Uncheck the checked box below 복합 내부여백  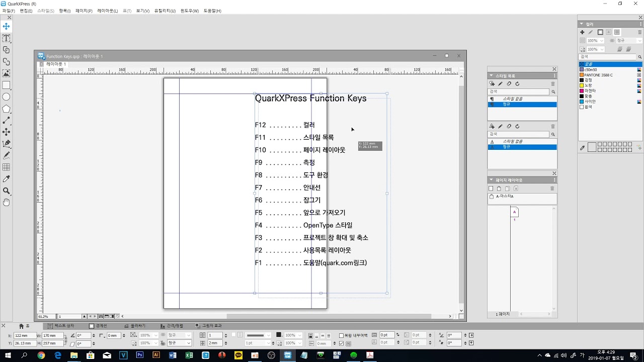point(342,343)
